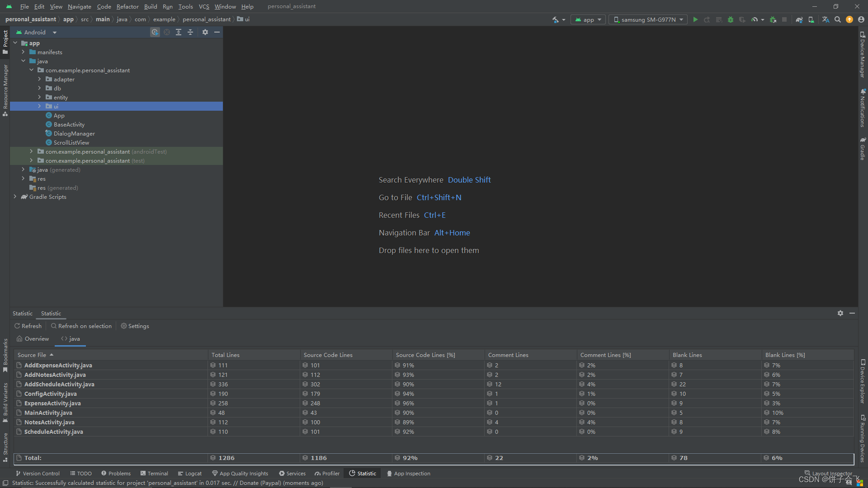The image size is (868, 488).
Task: Enable Refresh on selection in Statistic panel
Action: pyautogui.click(x=81, y=326)
